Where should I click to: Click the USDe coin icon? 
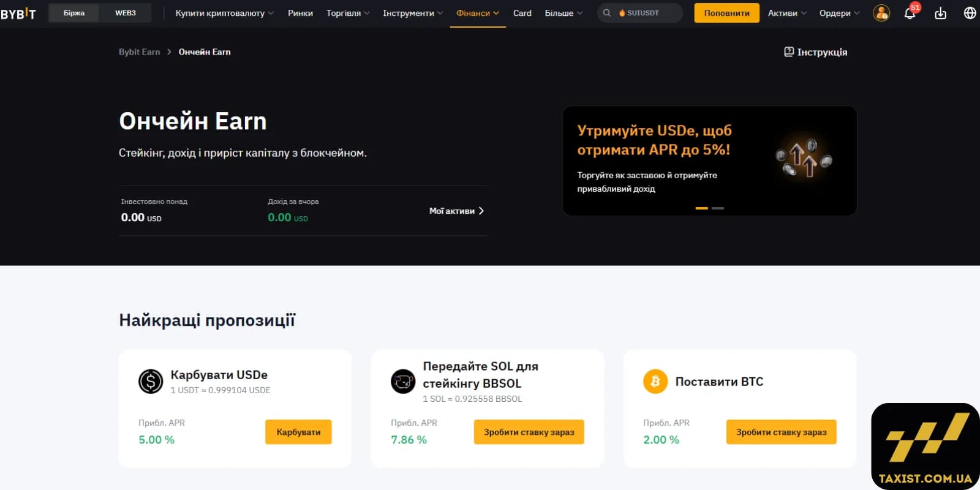click(x=151, y=382)
